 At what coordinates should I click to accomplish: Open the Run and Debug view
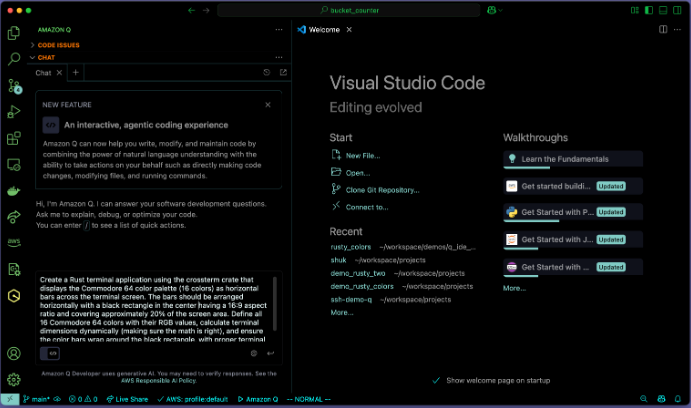(14, 112)
